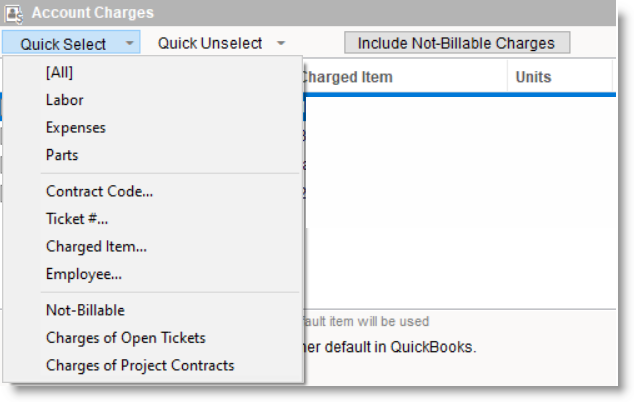The image size is (634, 402).
Task: Click the Account Charges window icon
Action: click(x=14, y=13)
